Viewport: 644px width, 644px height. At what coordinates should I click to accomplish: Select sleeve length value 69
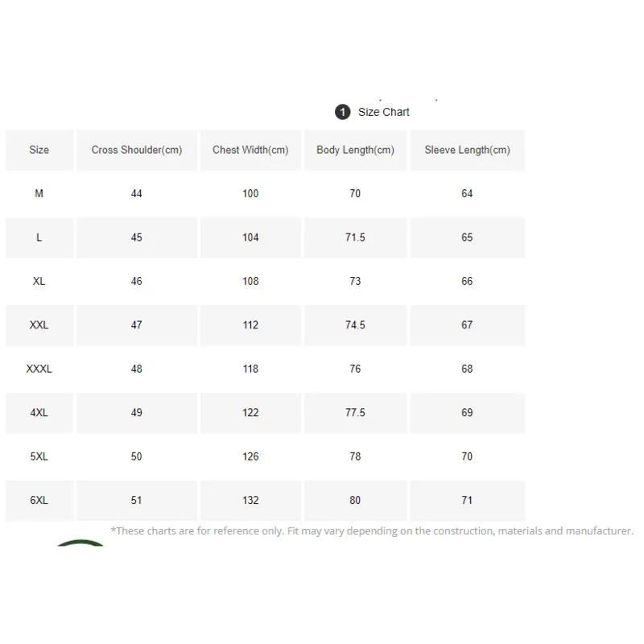click(467, 413)
